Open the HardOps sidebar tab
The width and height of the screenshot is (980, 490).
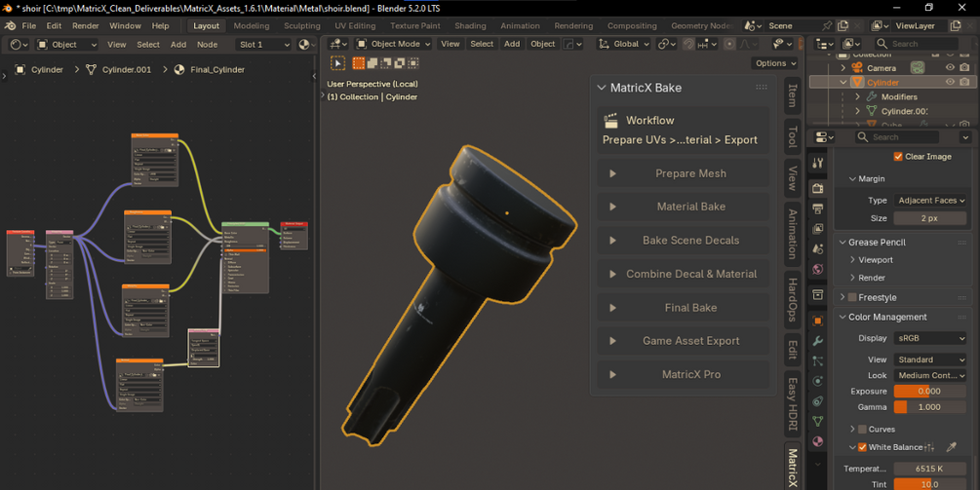(793, 300)
